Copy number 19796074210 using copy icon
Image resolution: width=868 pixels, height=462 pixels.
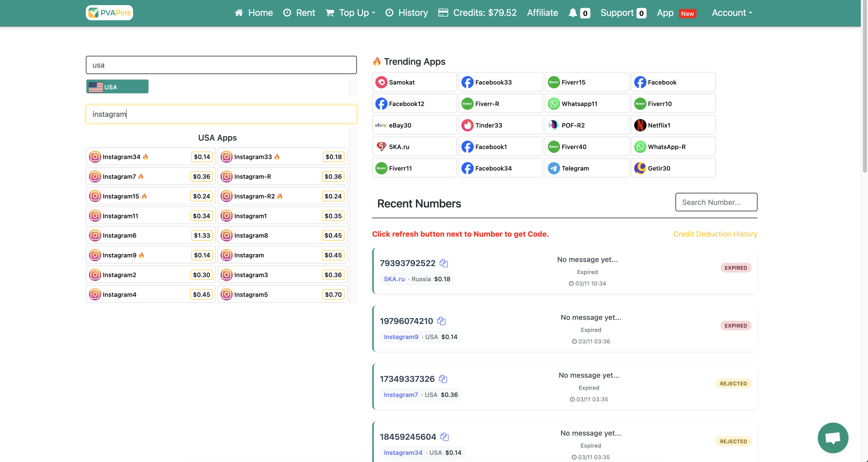coord(441,321)
